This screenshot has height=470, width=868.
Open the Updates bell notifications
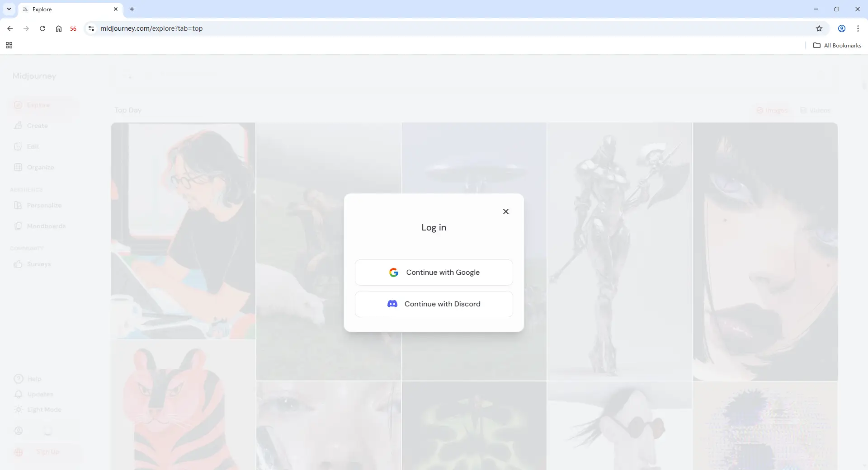(x=34, y=394)
